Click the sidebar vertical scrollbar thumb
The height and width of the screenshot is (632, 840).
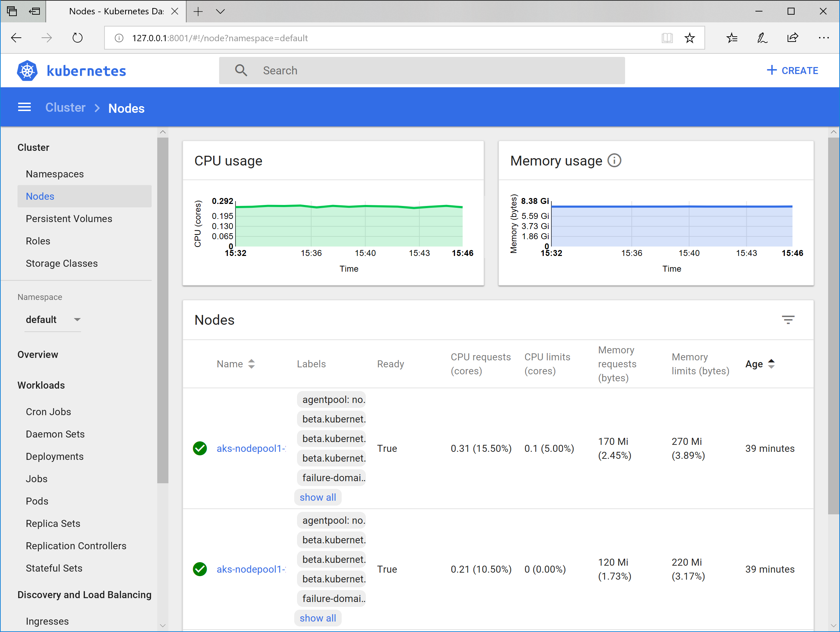click(162, 310)
